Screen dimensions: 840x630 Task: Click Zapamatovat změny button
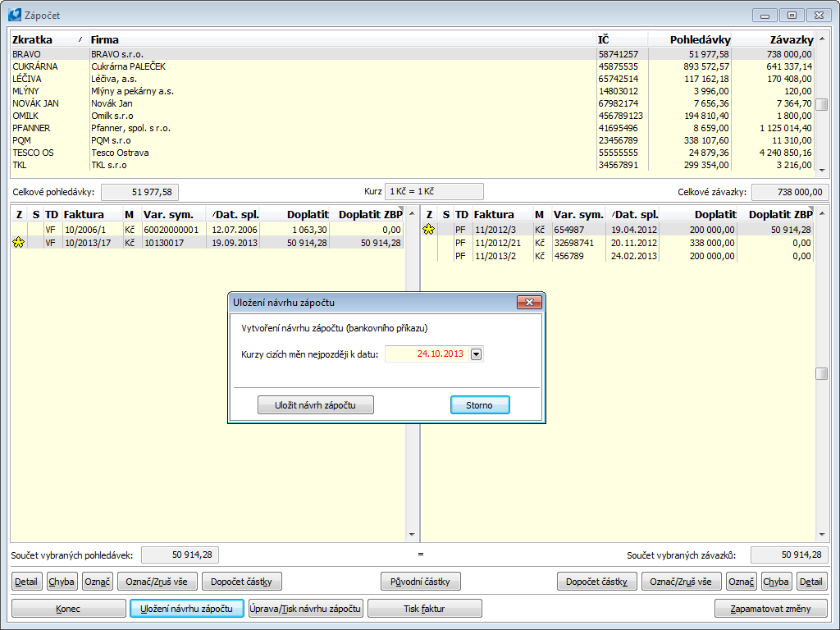pos(771,609)
